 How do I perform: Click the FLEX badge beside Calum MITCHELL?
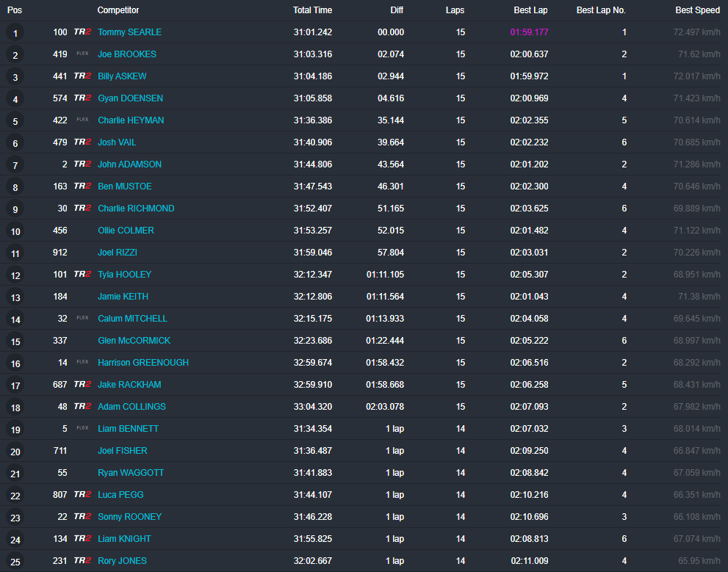click(82, 319)
